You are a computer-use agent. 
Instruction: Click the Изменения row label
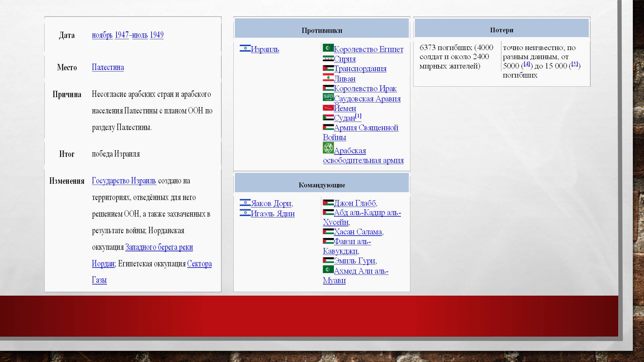pos(67,181)
